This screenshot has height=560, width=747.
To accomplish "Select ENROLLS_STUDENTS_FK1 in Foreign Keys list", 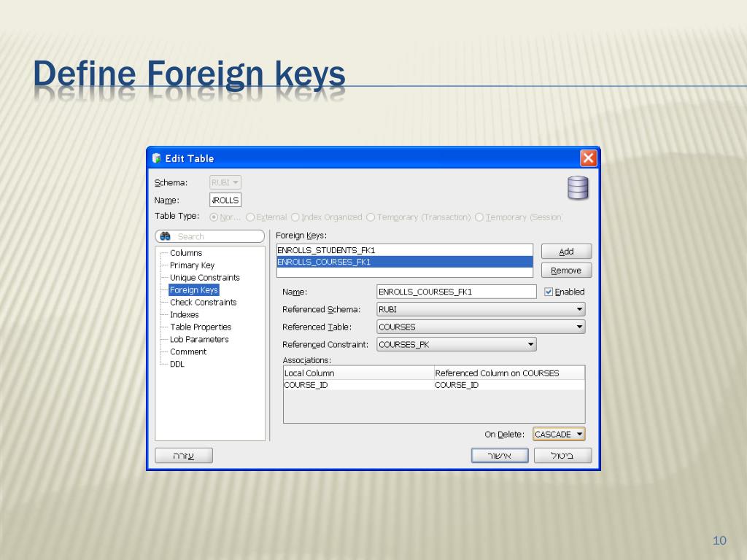I will coord(404,250).
